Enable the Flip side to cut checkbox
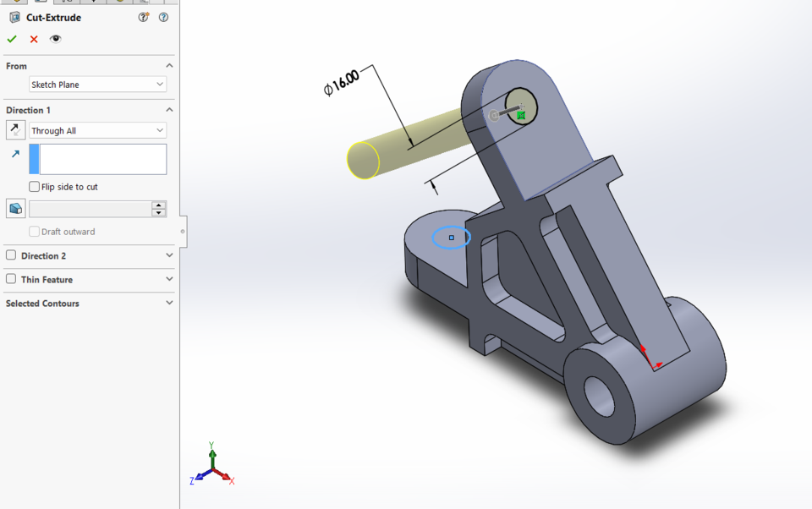Screen dimensions: 812x509 click(x=34, y=187)
